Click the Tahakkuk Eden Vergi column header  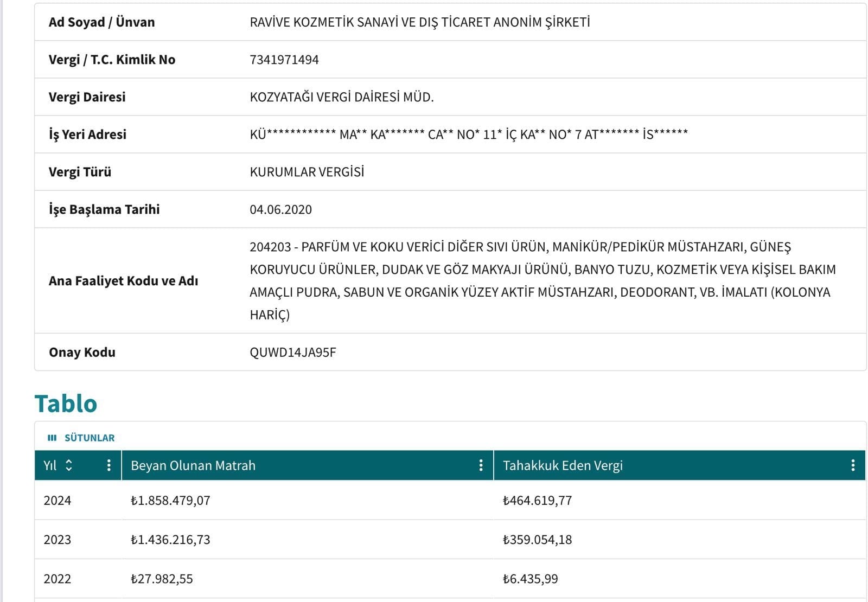563,465
